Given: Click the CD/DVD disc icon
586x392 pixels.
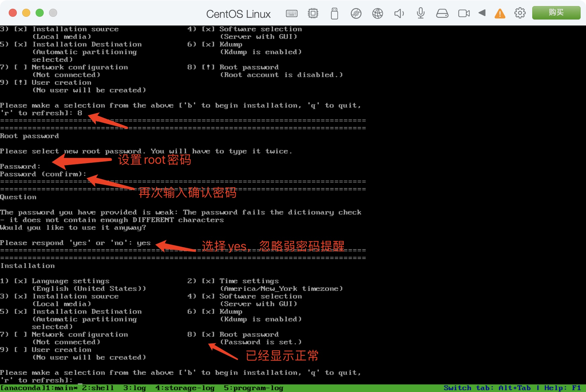Looking at the screenshot, I should tap(356, 13).
